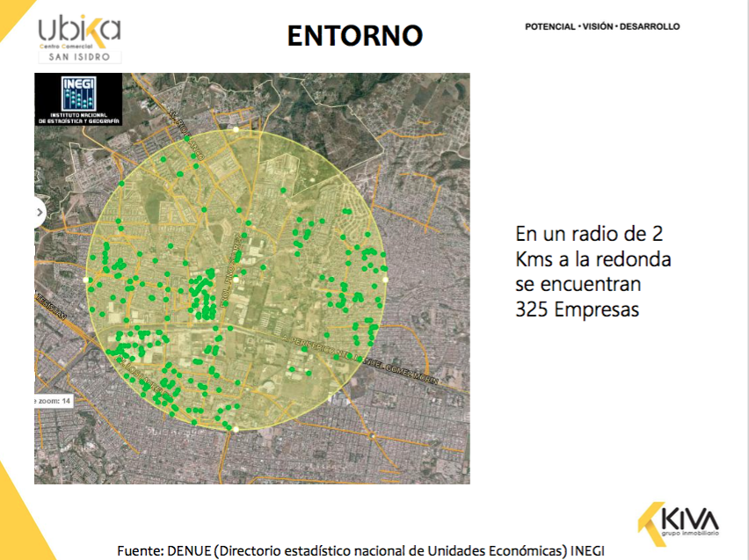Click the SAN ISIDRO label under logo
Viewport: 749px width, 560px height.
point(80,57)
